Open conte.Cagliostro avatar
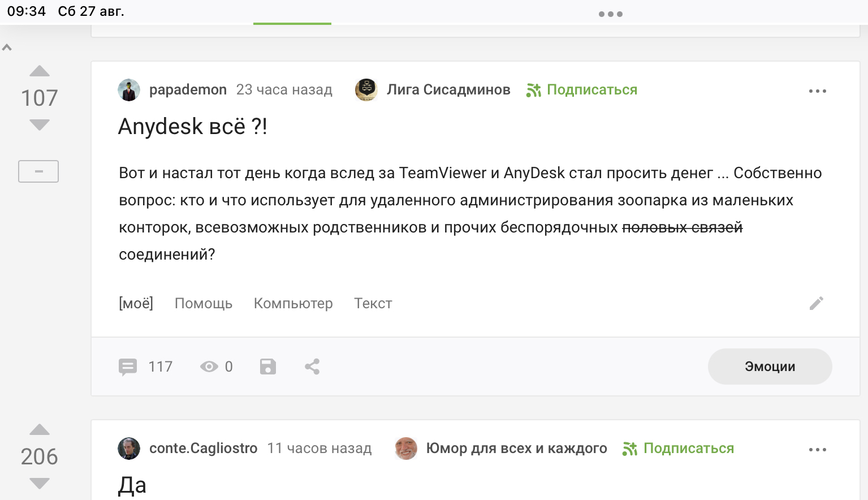 (x=129, y=449)
